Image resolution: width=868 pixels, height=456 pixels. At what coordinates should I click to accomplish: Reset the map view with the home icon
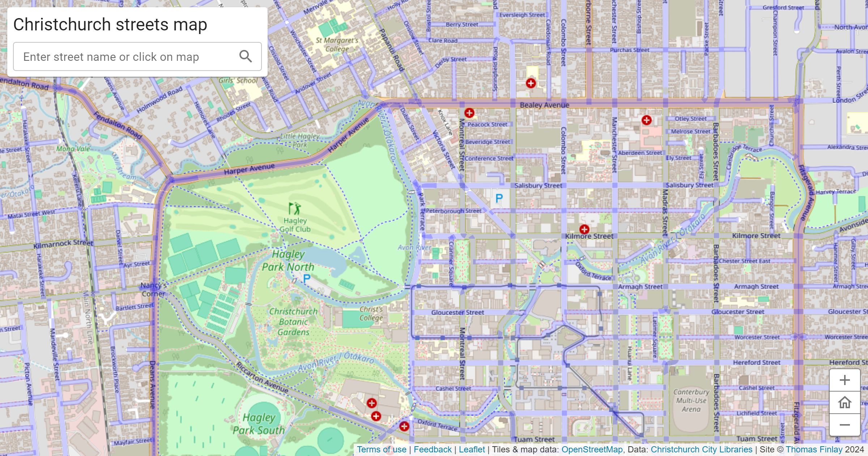844,402
